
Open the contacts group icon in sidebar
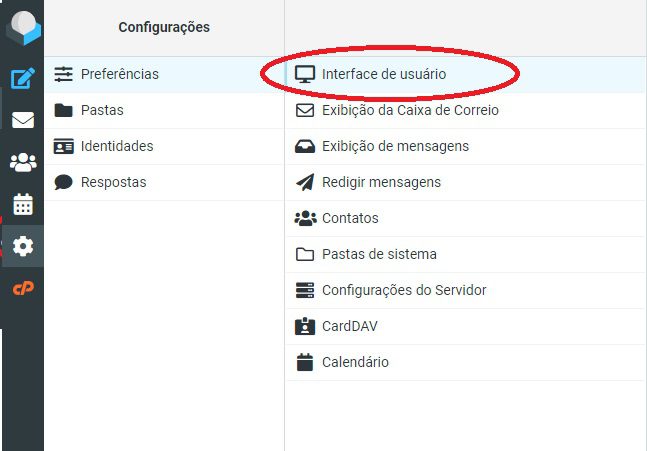(x=23, y=162)
